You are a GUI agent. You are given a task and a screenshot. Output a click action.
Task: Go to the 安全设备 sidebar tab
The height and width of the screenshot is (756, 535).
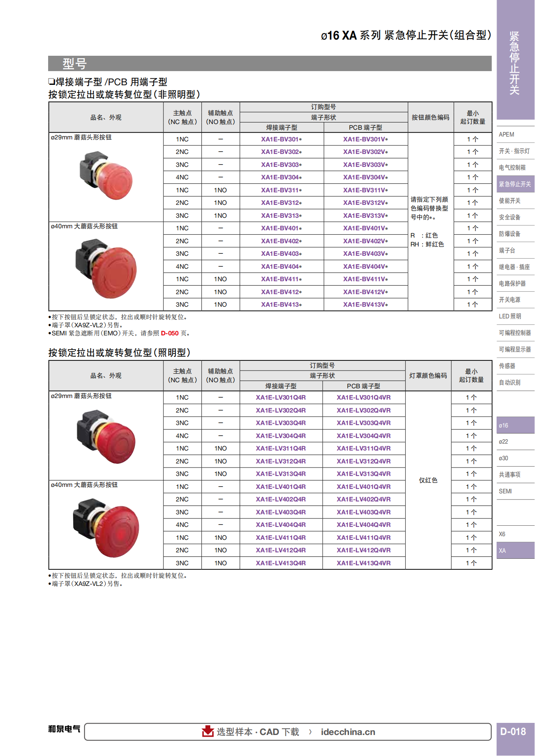tap(516, 217)
